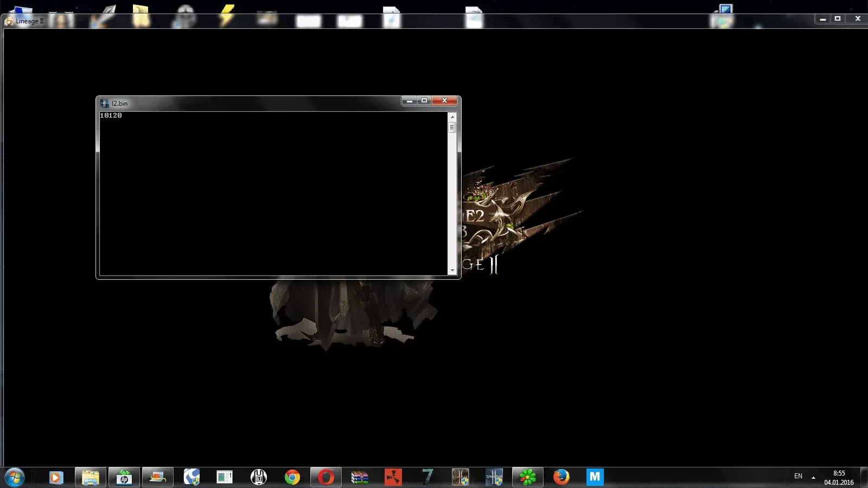Launch Mozilla Firefox from the taskbar

pyautogui.click(x=561, y=477)
